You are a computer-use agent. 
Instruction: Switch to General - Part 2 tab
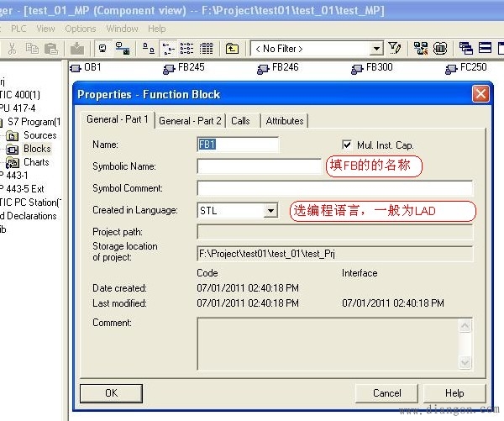191,121
